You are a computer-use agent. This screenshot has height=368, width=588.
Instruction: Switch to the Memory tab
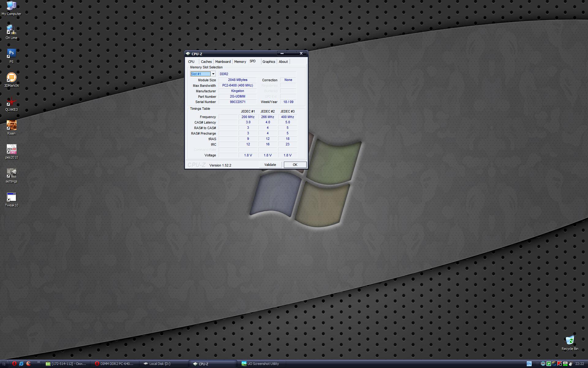click(x=240, y=62)
